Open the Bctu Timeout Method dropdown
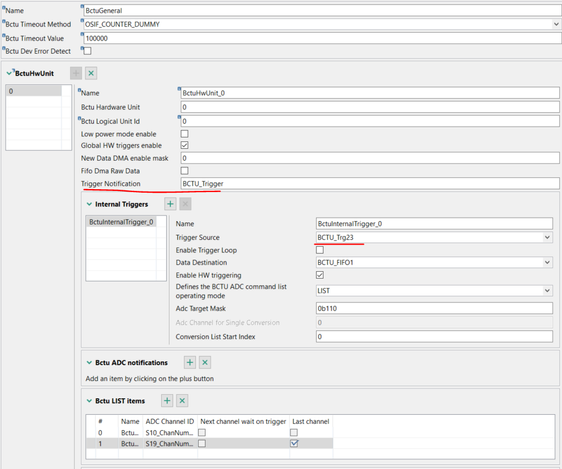The image size is (562, 469). (x=556, y=24)
